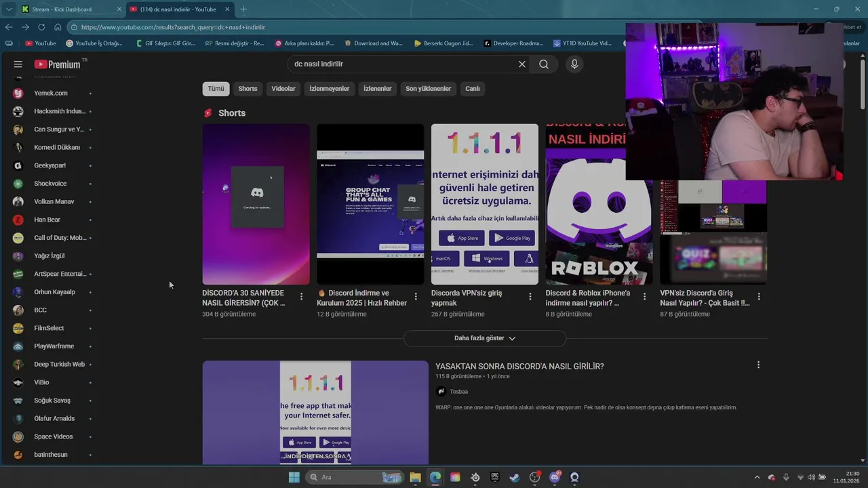This screenshot has height=488, width=868.
Task: Go to FilmSelect subscription
Action: pos(51,328)
